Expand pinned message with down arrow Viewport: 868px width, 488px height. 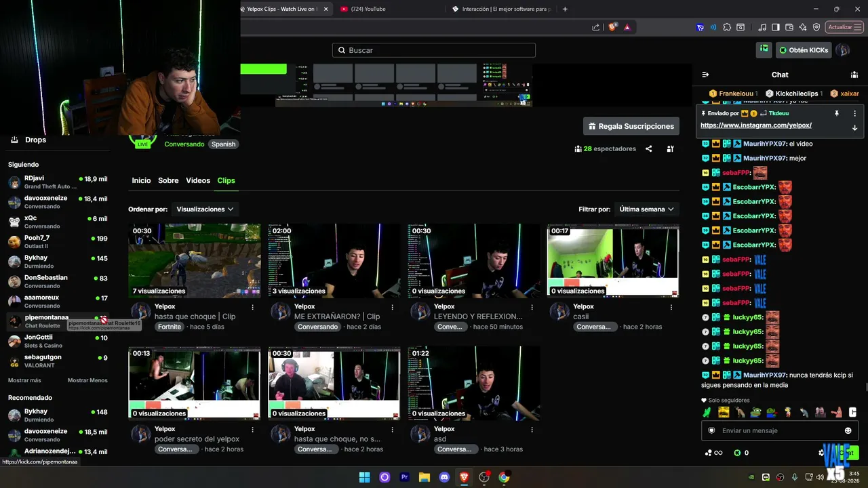click(x=854, y=127)
